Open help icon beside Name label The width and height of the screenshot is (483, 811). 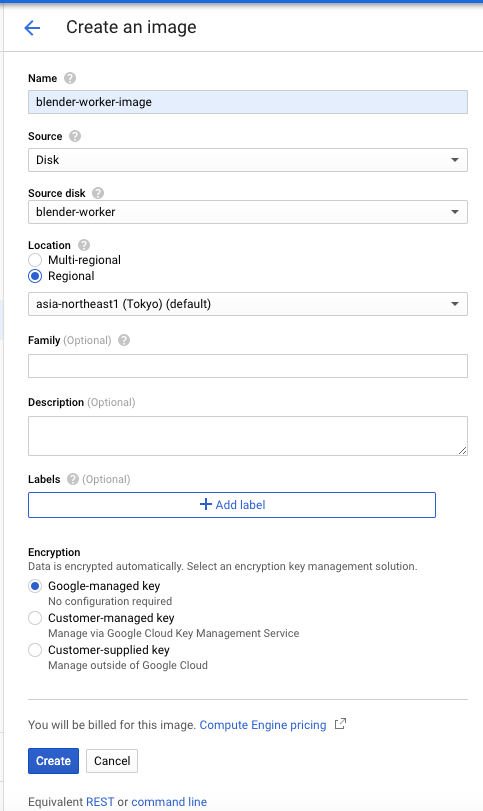tap(70, 78)
